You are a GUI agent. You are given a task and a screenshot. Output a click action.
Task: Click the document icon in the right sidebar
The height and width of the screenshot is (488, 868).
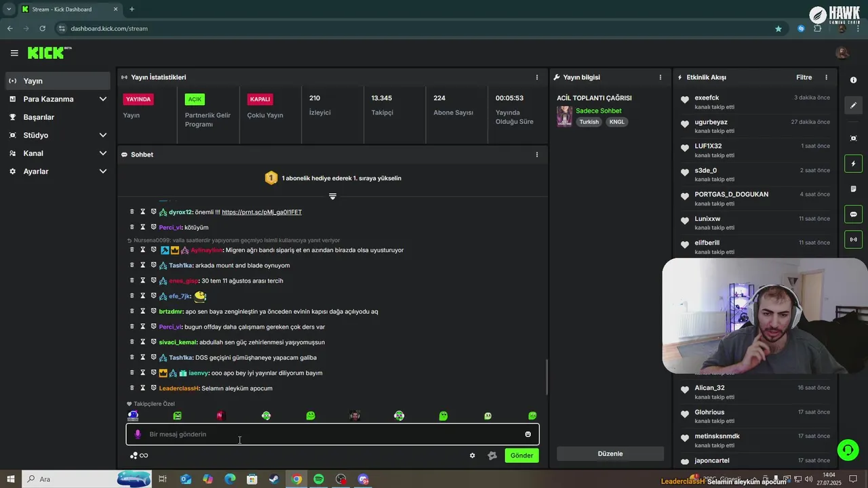tap(853, 188)
